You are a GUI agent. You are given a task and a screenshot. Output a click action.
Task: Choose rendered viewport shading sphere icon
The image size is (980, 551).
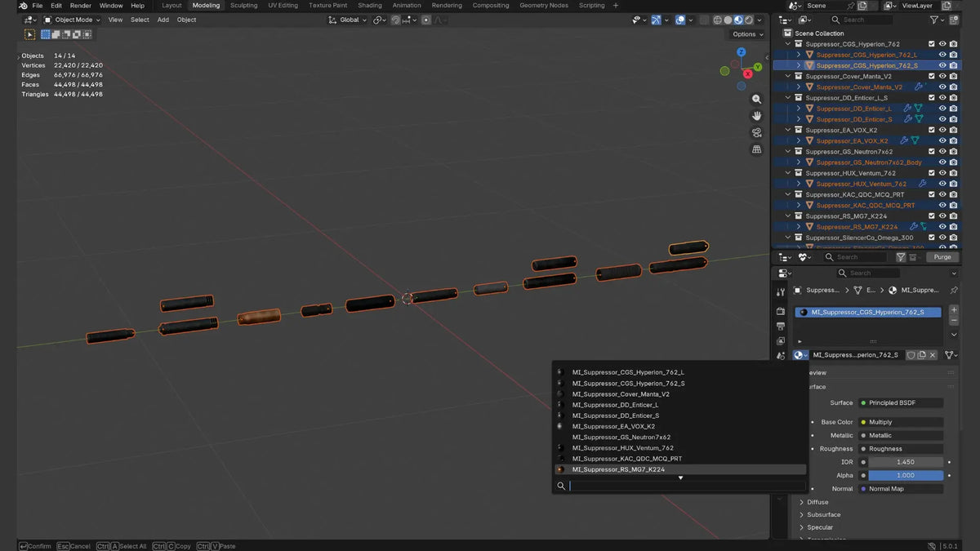click(748, 20)
